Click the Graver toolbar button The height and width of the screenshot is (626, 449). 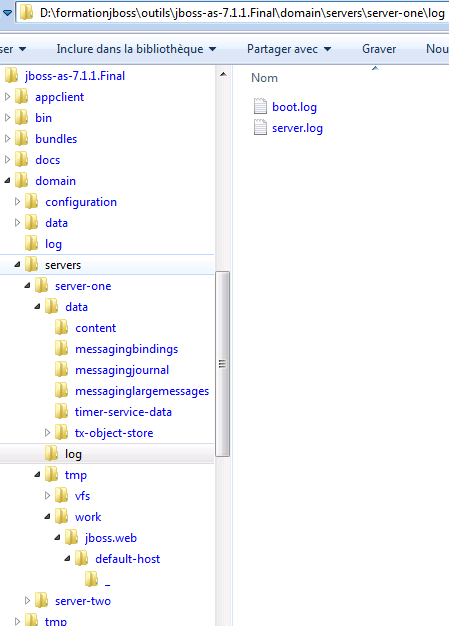coord(379,49)
